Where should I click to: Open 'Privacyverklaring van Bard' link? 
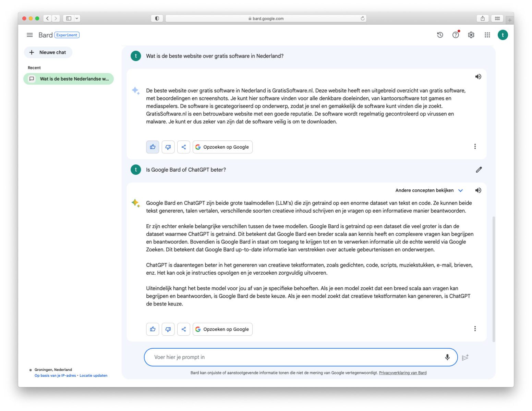(x=402, y=373)
